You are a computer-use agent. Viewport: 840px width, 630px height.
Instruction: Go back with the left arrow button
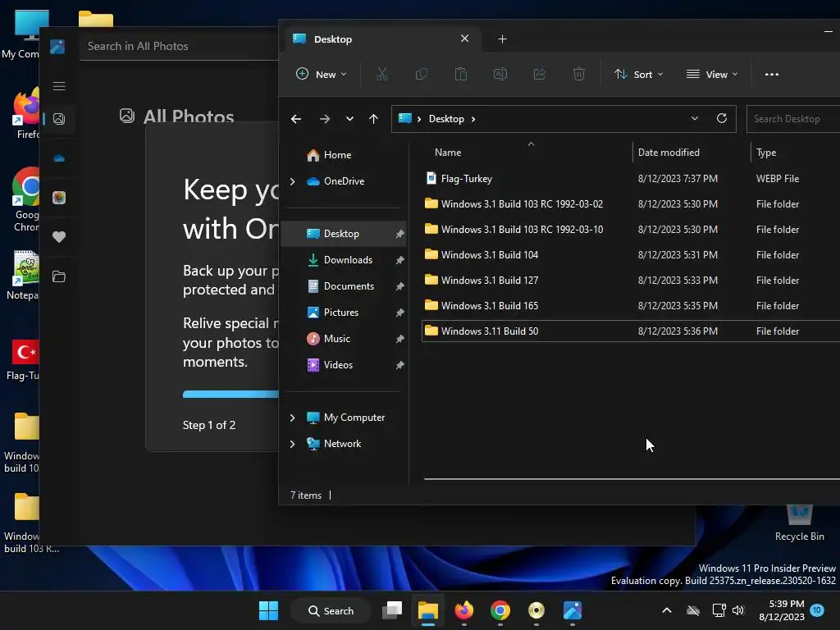pos(295,119)
